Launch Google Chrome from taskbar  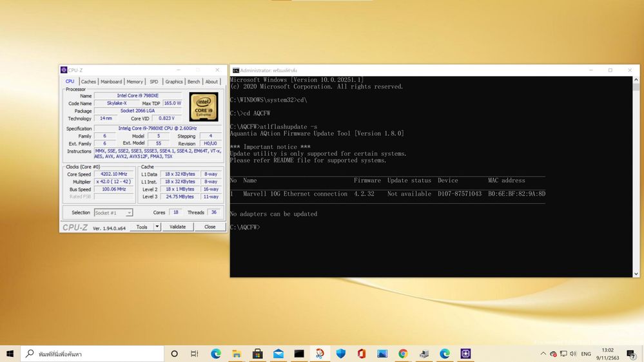[403, 354]
